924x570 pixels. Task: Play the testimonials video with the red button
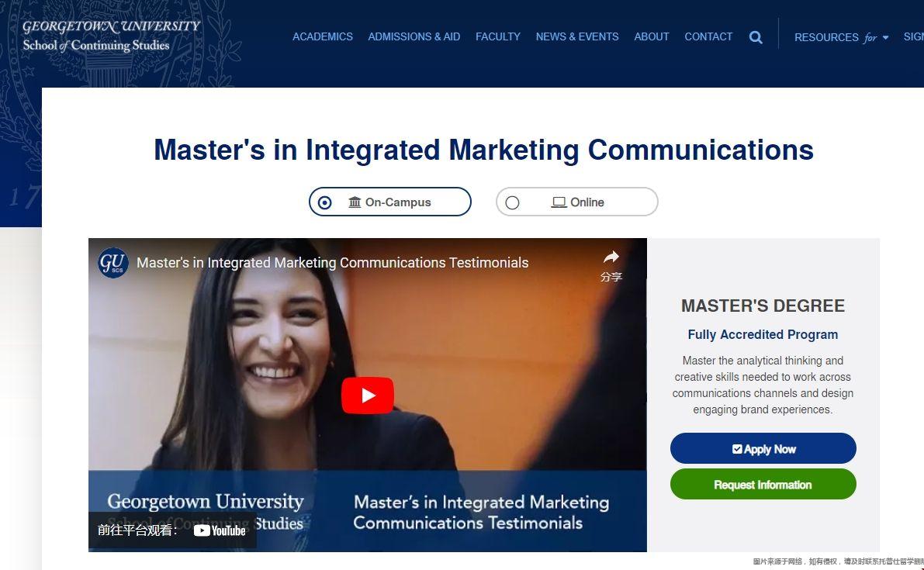click(x=367, y=395)
